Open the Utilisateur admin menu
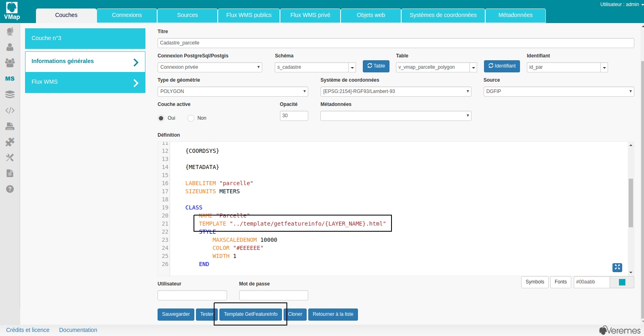This screenshot has height=336, width=644. (621, 4)
